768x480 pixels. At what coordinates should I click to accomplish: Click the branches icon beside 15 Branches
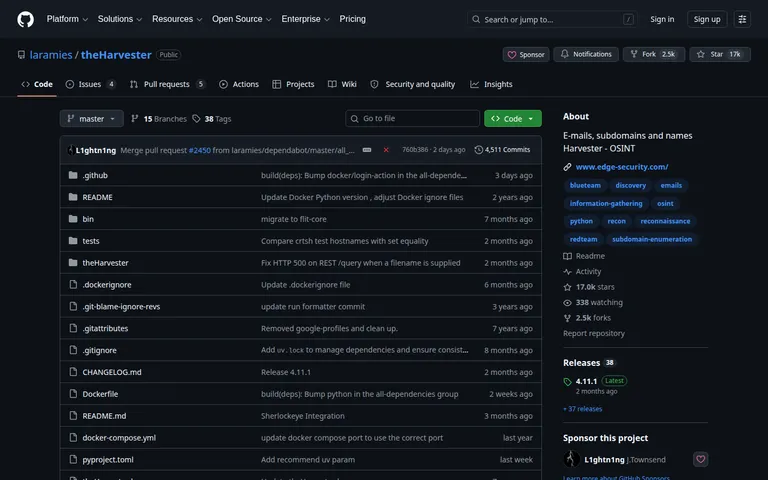(135, 119)
